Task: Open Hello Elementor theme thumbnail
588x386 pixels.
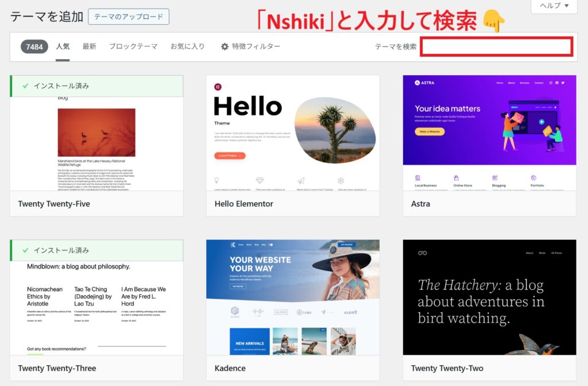Action: pos(293,133)
